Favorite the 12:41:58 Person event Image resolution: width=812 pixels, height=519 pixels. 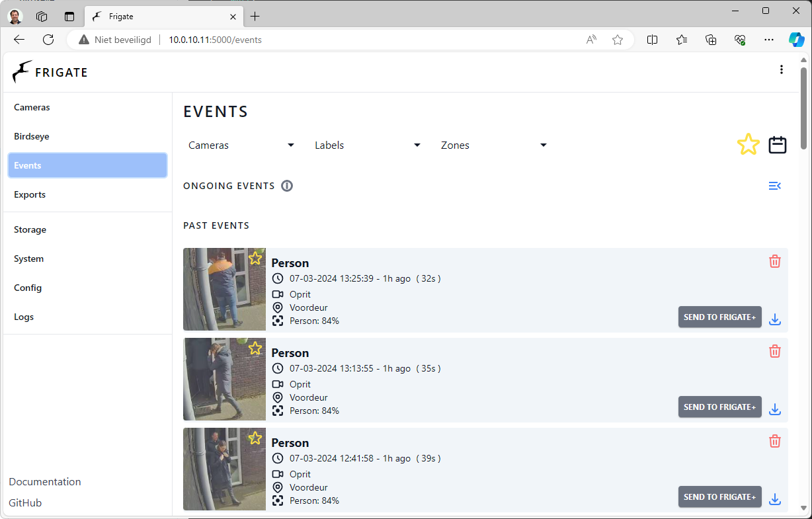pyautogui.click(x=255, y=438)
